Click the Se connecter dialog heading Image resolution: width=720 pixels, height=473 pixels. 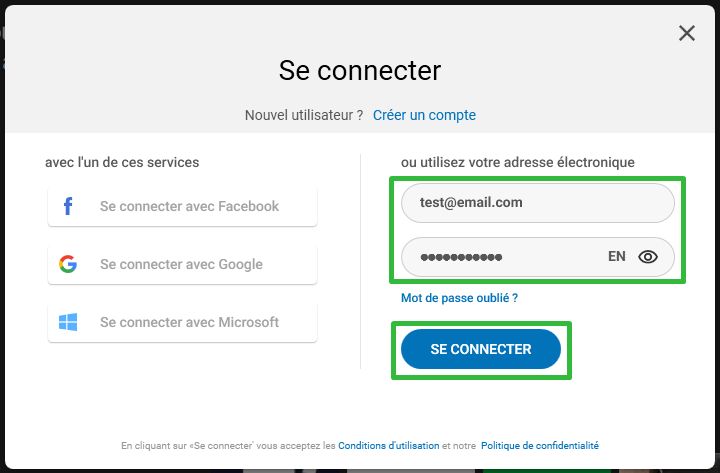click(x=360, y=70)
